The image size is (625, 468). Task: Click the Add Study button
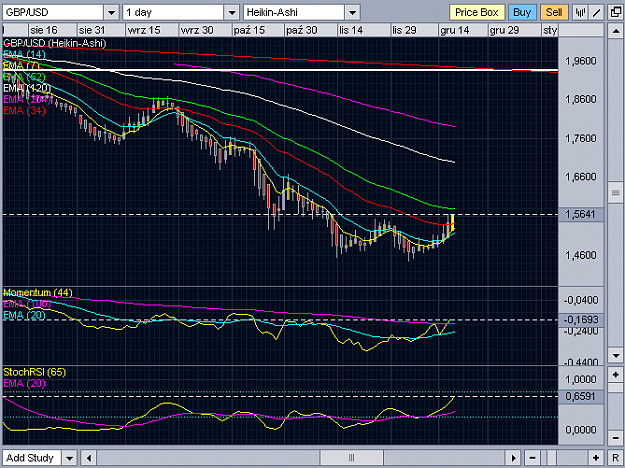[x=32, y=458]
